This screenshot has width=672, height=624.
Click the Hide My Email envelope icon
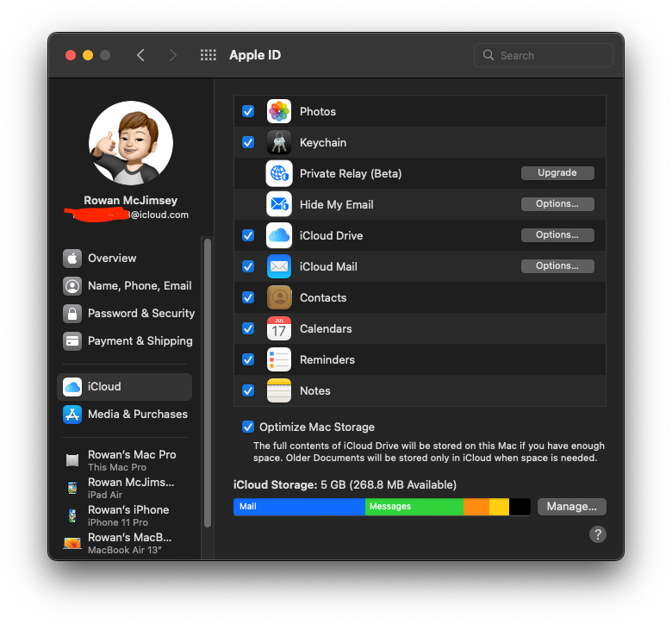[x=278, y=204]
